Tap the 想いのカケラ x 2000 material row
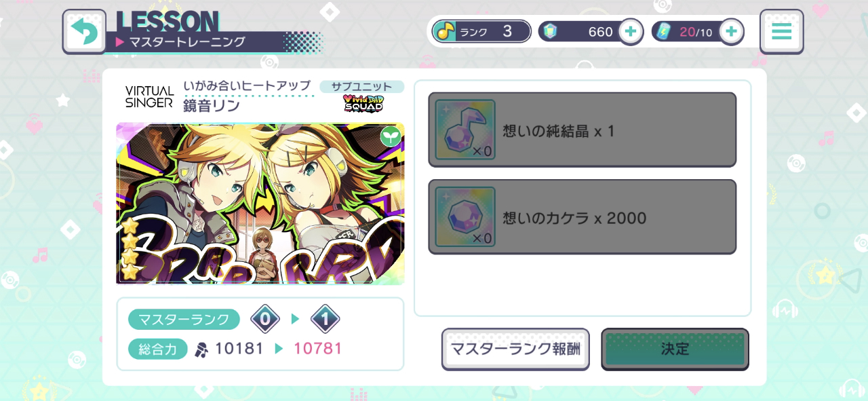Image resolution: width=868 pixels, height=401 pixels. tap(582, 217)
